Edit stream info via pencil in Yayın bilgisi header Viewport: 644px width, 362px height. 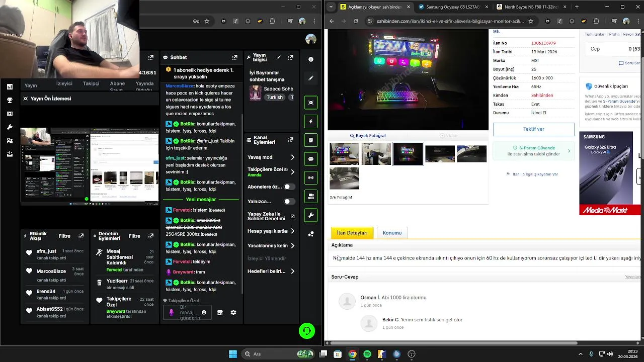[279, 57]
